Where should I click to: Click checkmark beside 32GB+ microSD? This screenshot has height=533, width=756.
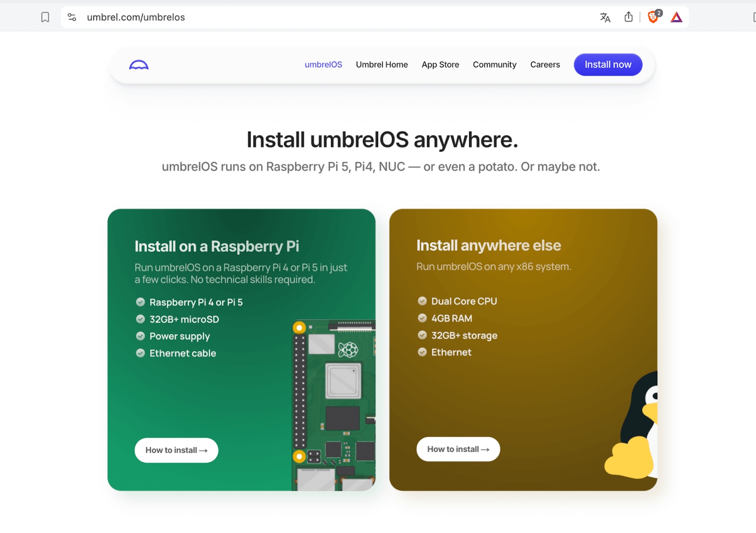pos(140,319)
